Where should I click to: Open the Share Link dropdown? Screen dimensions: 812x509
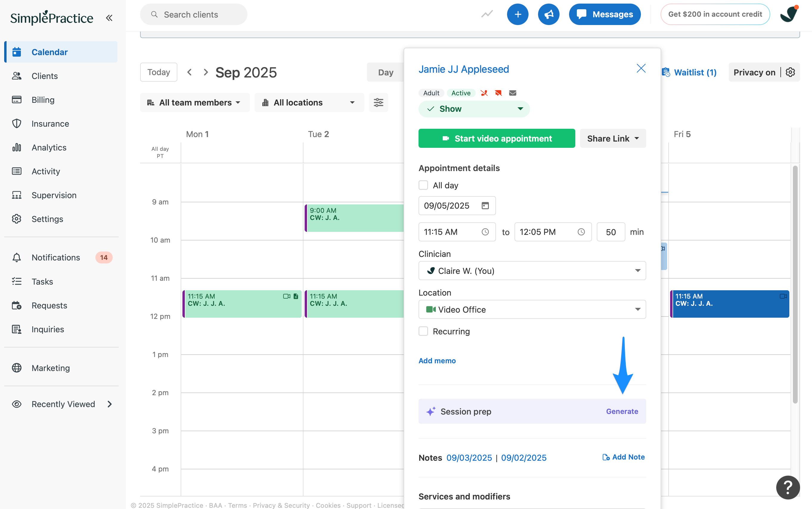[x=613, y=138]
